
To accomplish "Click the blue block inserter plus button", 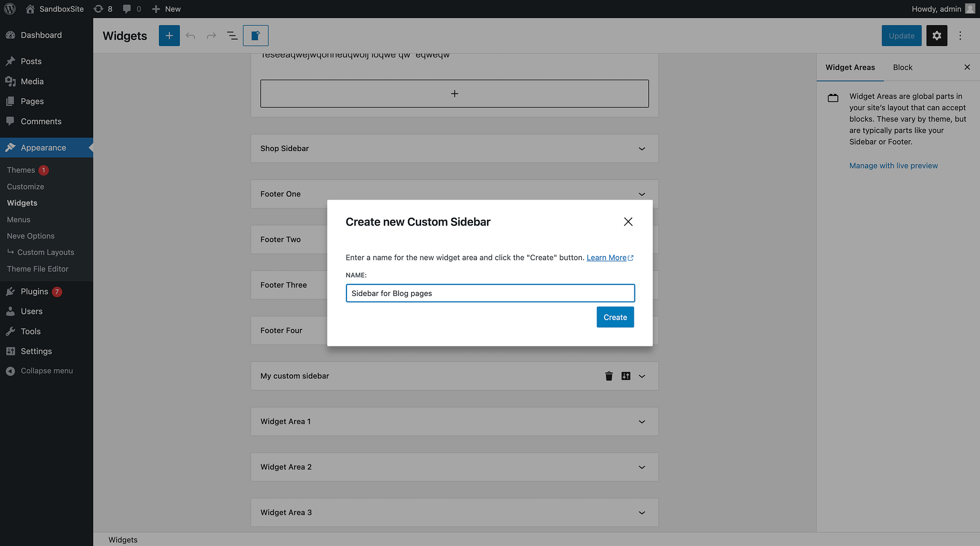I will pos(169,36).
